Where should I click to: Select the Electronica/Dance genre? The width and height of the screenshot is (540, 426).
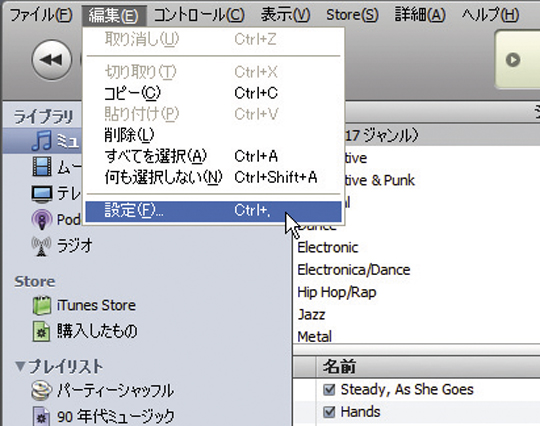click(354, 270)
